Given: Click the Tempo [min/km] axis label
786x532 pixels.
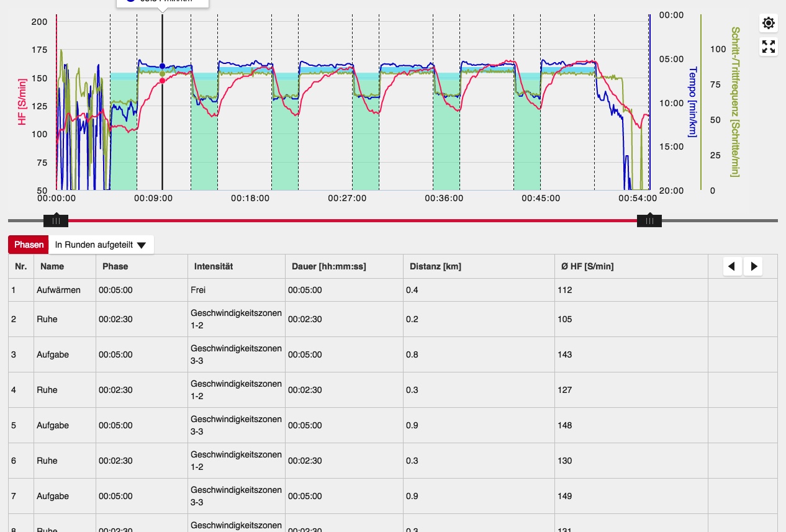Looking at the screenshot, I should [x=693, y=102].
